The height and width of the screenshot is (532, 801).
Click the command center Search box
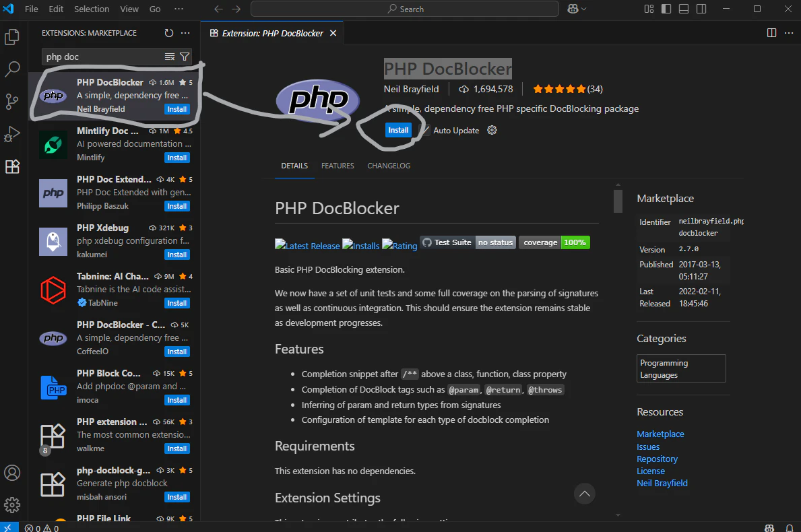[x=405, y=9]
